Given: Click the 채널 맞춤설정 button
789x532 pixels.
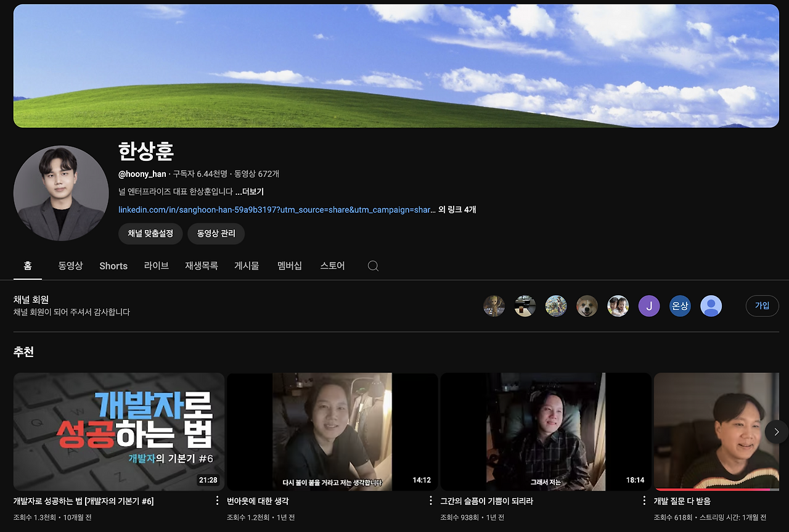Looking at the screenshot, I should pos(150,234).
